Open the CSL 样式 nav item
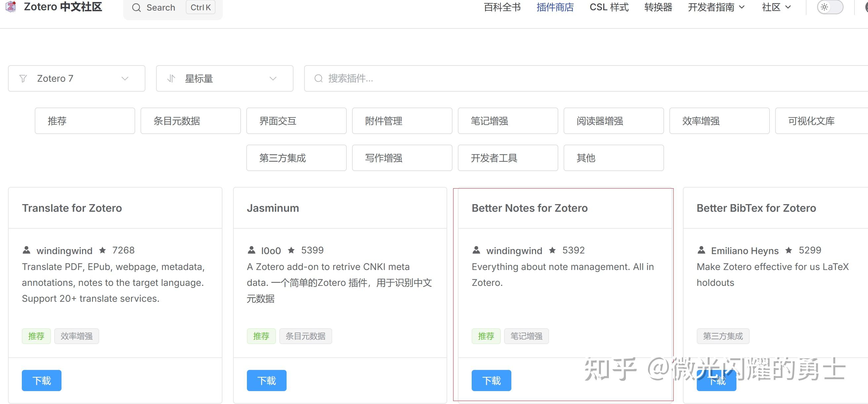The image size is (868, 404). [x=609, y=7]
